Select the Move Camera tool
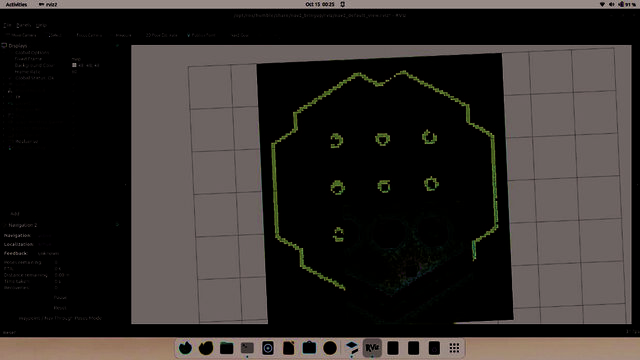 click(21, 36)
